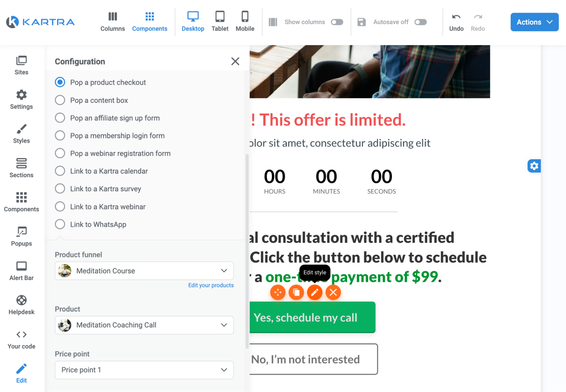
Task: Click the one-time payment of $99 text
Action: [351, 277]
